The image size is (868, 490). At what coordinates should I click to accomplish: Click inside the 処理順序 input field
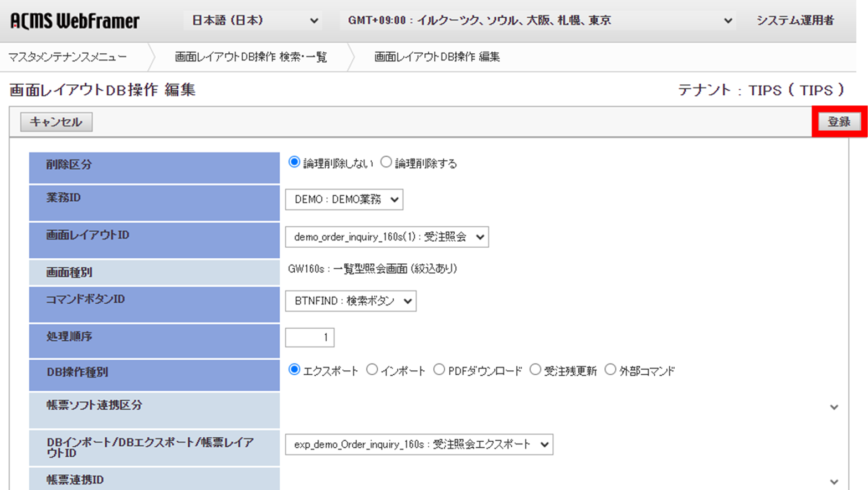coord(309,337)
